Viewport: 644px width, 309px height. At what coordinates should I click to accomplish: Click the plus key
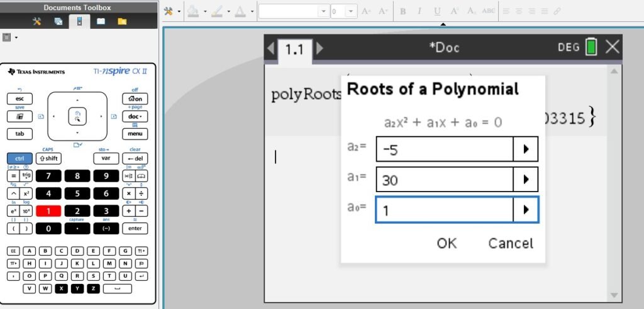pyautogui.click(x=128, y=211)
